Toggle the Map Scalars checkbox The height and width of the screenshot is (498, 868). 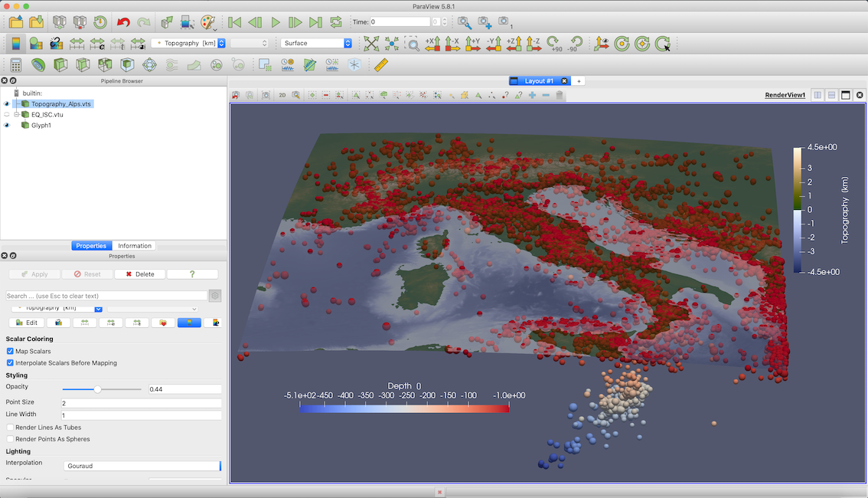(x=10, y=351)
